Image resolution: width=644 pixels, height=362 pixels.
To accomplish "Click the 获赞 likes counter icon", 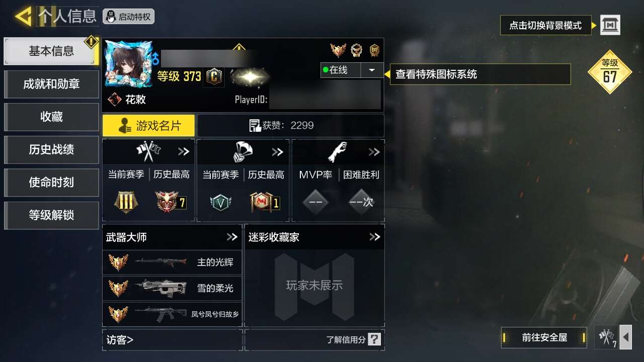I will pyautogui.click(x=255, y=126).
